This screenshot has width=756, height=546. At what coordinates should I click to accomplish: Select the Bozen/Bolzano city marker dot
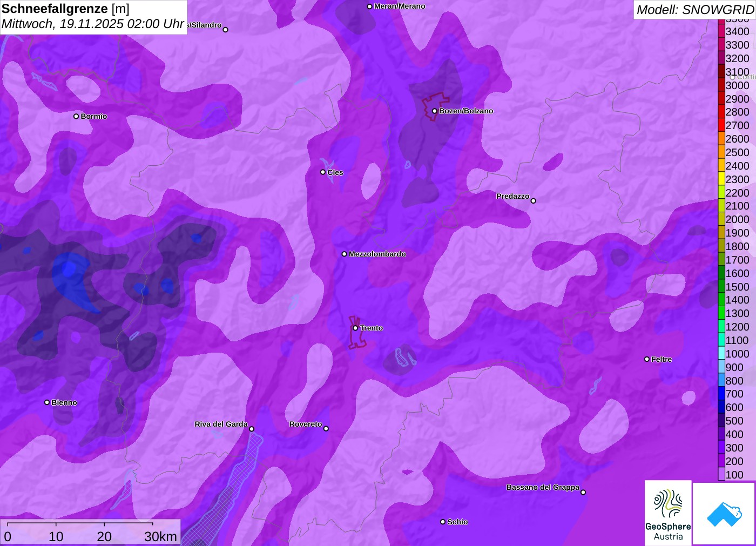(x=435, y=111)
